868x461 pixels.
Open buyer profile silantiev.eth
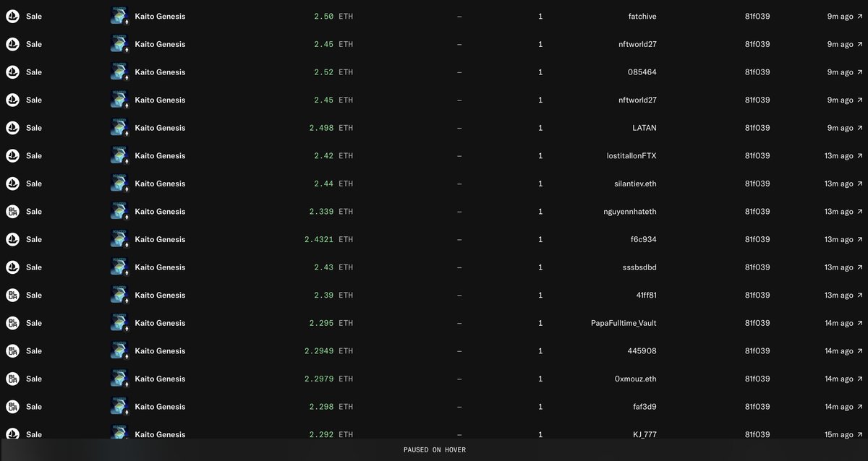coord(635,184)
